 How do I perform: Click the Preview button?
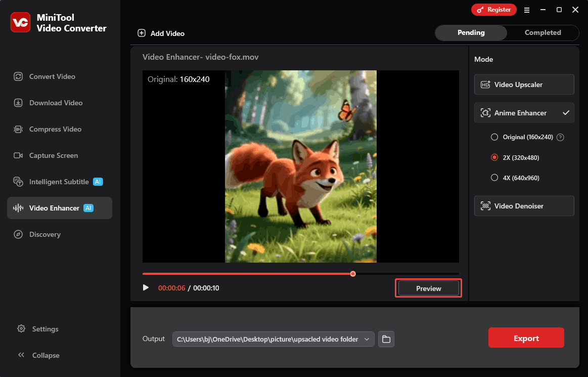click(x=429, y=288)
